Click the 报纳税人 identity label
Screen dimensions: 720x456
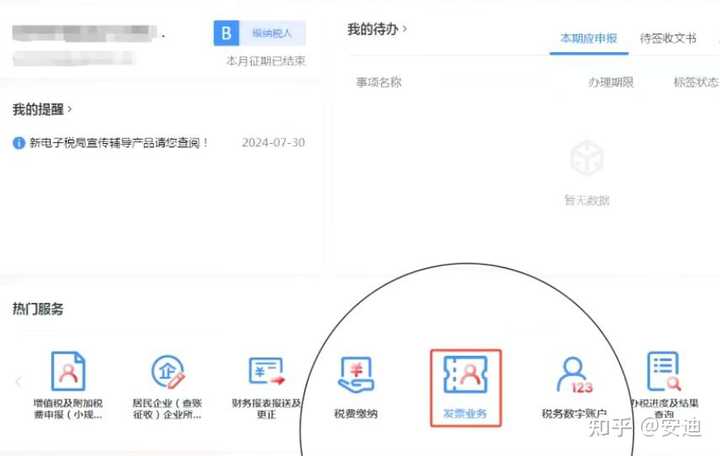(272, 33)
